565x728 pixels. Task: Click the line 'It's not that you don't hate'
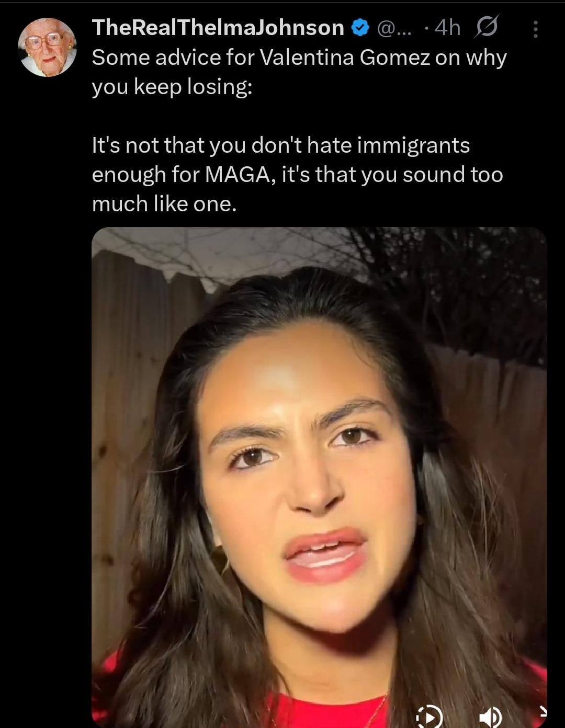tap(222, 145)
